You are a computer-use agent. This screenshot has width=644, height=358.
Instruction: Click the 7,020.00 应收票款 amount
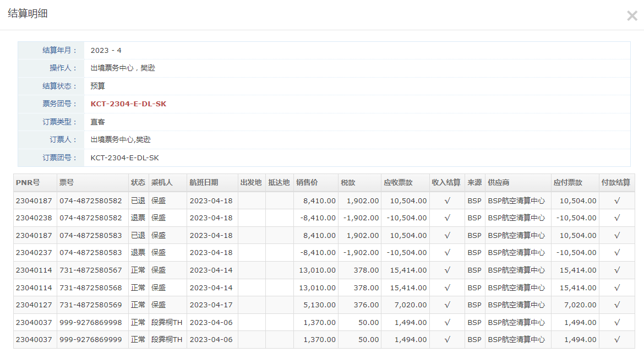click(x=410, y=305)
